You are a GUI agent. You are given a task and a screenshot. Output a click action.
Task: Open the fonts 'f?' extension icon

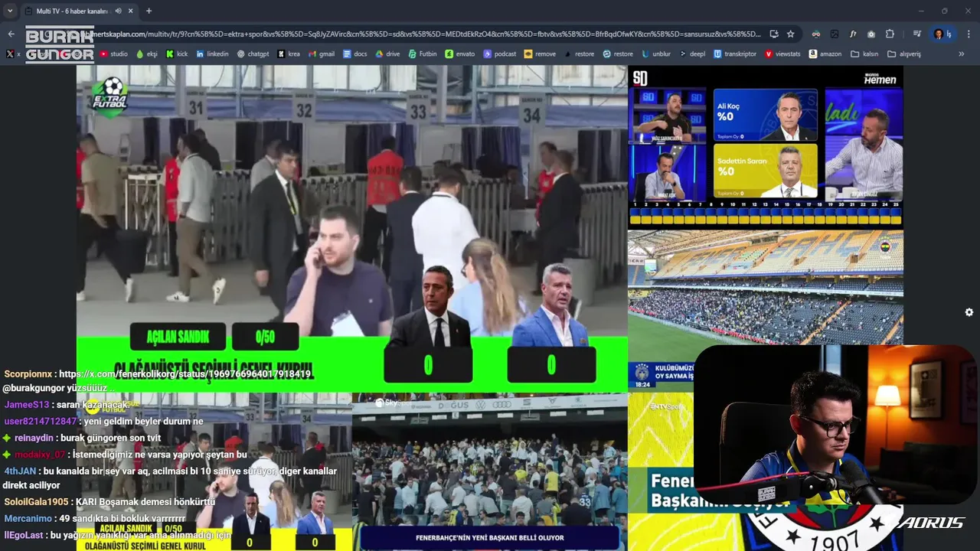(853, 34)
